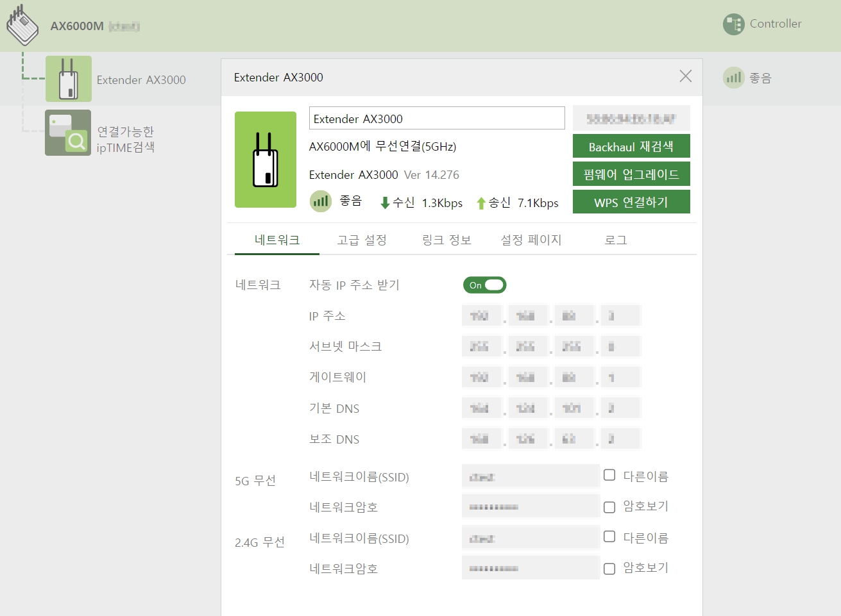Click the AX6000M router icon
Image resolution: width=841 pixels, height=616 pixels.
tap(23, 25)
